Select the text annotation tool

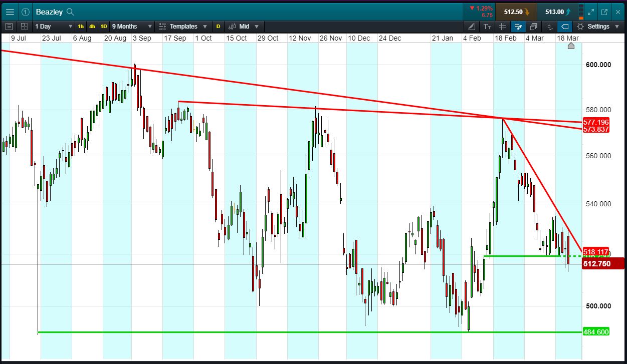(487, 26)
